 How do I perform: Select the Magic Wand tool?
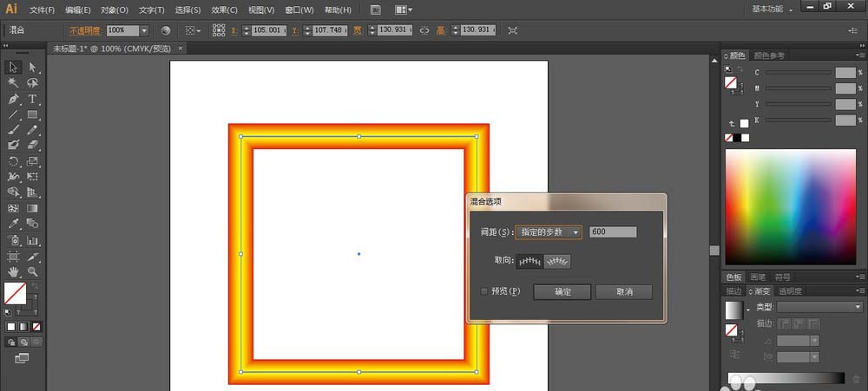pyautogui.click(x=14, y=83)
